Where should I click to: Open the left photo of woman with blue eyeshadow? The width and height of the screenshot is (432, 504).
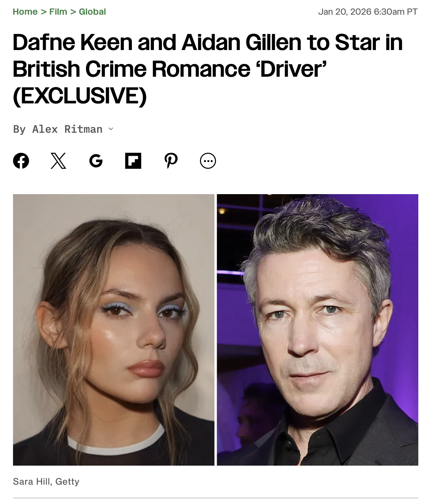coord(114,330)
